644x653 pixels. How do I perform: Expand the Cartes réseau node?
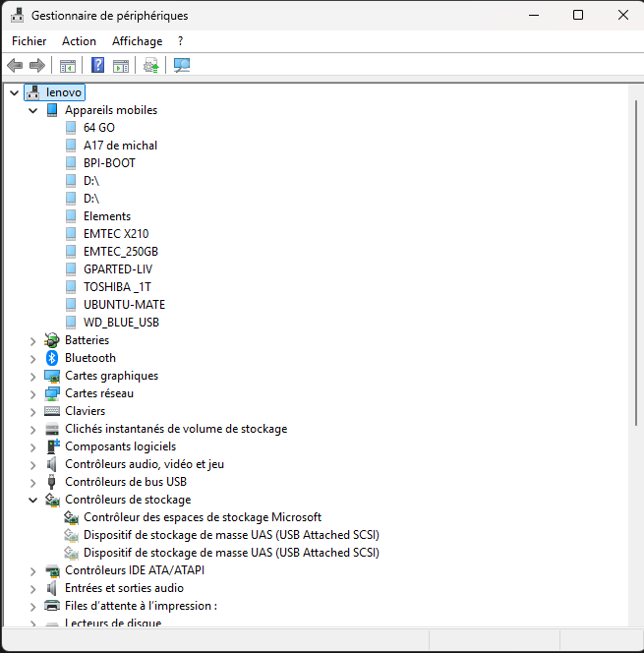click(x=33, y=394)
